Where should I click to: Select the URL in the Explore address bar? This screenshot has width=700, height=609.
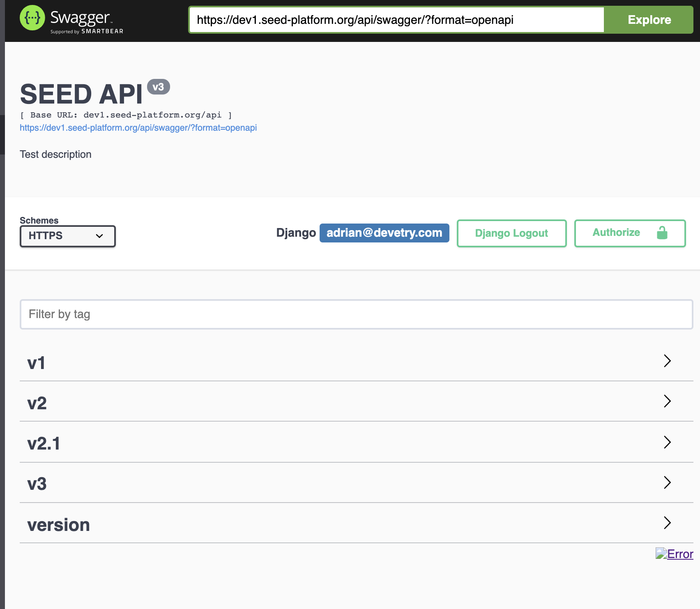click(x=396, y=19)
